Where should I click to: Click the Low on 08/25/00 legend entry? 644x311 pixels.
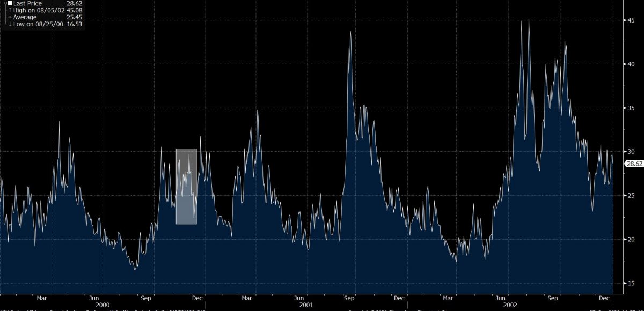coord(38,24)
